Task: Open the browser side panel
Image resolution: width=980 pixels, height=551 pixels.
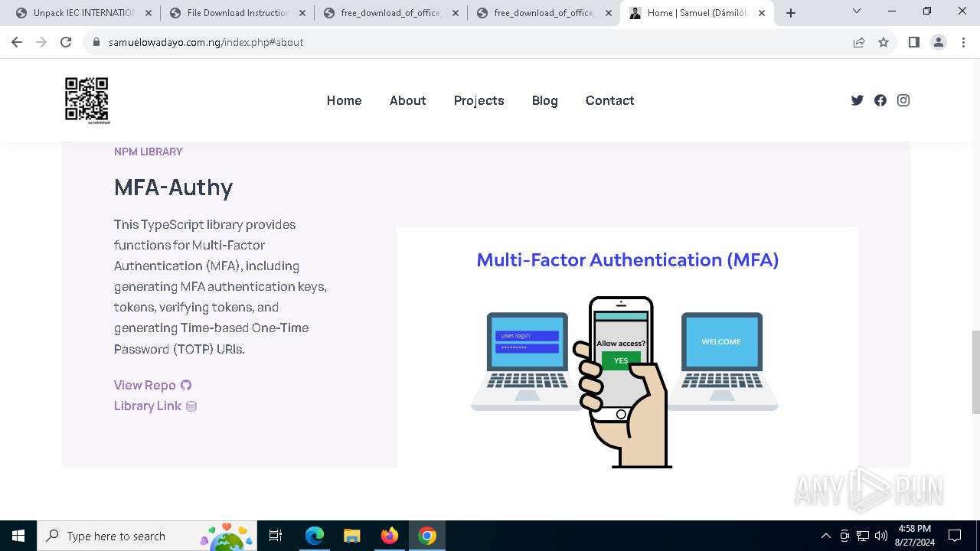Action: 913,42
